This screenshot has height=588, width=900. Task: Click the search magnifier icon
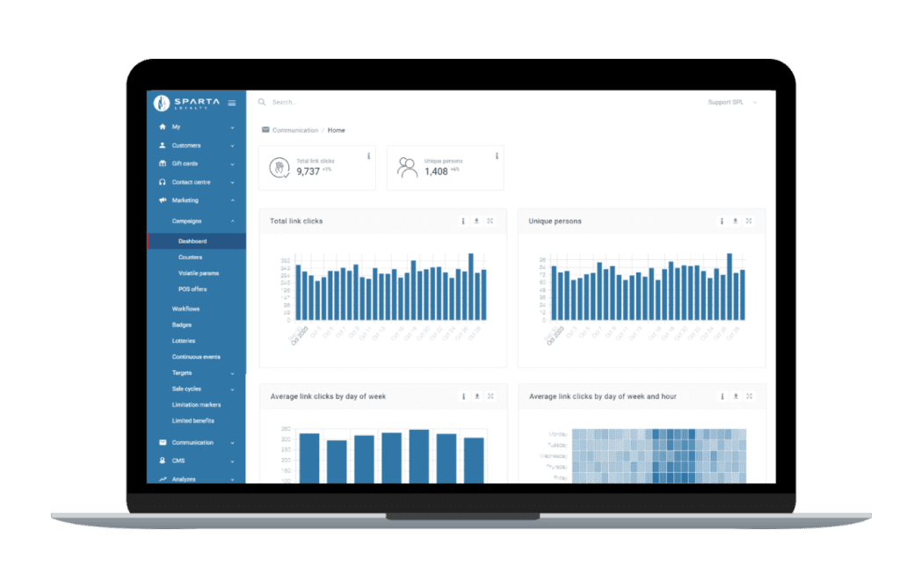tap(262, 102)
